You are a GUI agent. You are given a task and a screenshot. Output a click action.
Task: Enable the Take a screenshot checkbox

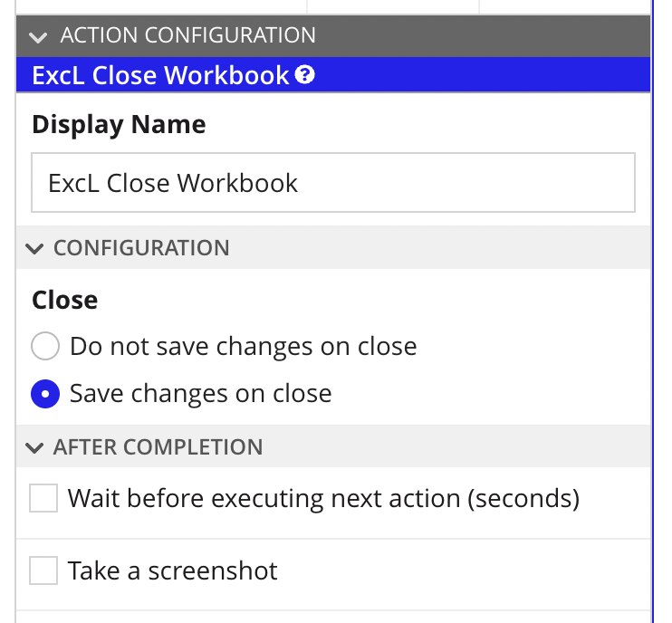[x=43, y=570]
